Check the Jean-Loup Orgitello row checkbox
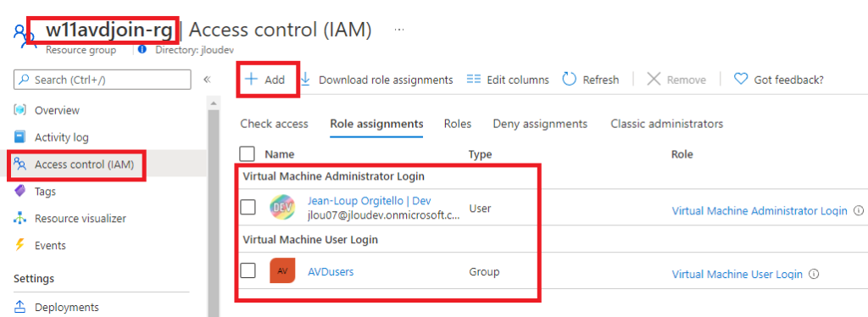Viewport: 868px width, 317px height. click(248, 208)
